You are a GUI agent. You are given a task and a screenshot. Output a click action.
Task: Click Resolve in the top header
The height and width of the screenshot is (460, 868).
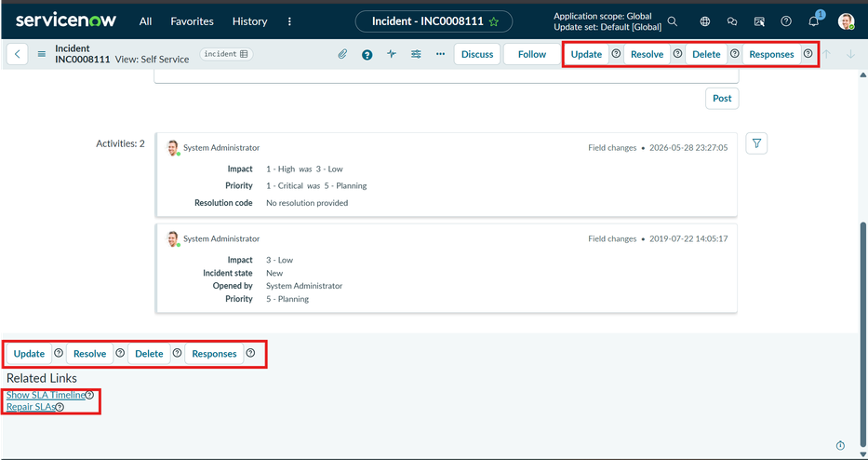(648, 54)
